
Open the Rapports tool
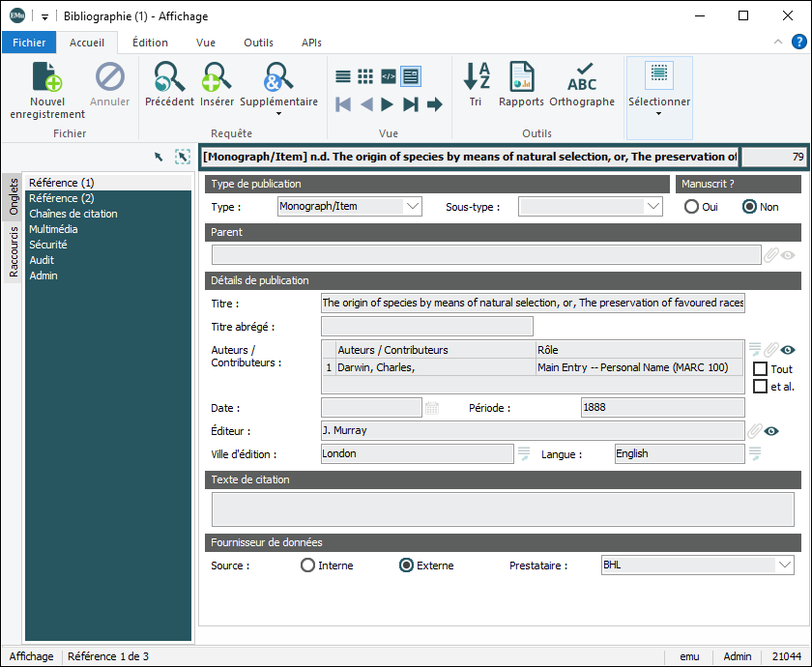click(521, 77)
